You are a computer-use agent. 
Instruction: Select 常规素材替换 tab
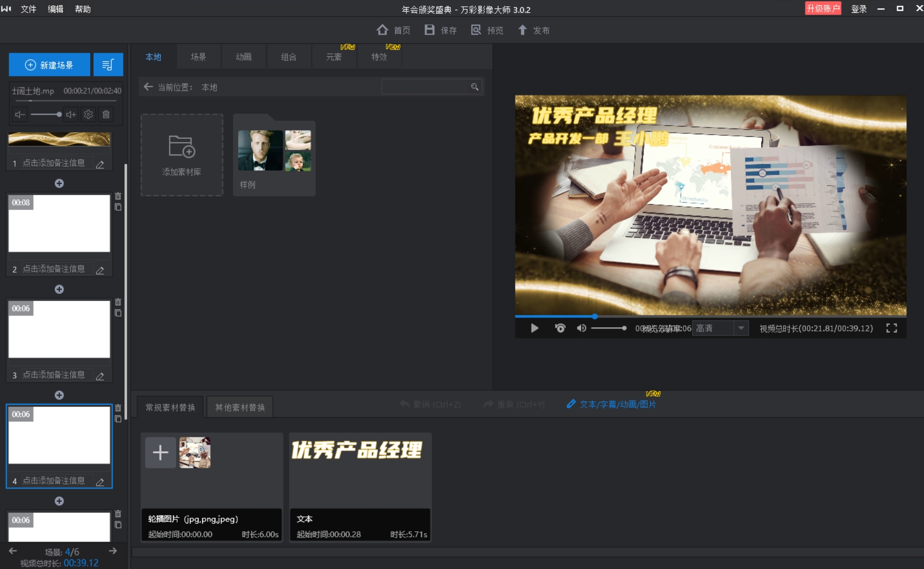coord(170,407)
